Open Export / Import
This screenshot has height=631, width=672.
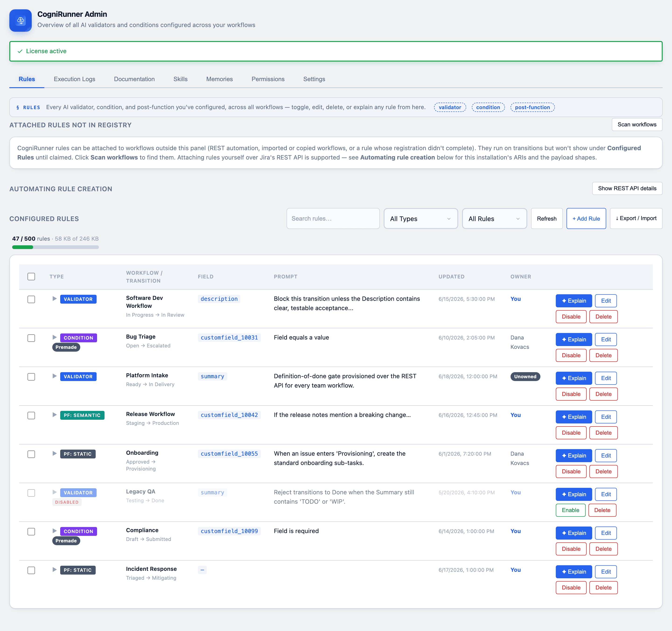[x=636, y=218]
